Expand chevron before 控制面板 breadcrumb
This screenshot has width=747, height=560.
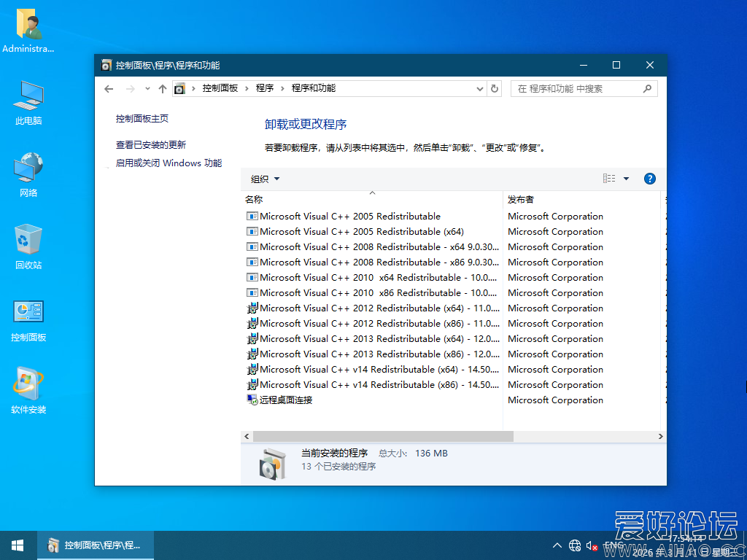coord(193,88)
